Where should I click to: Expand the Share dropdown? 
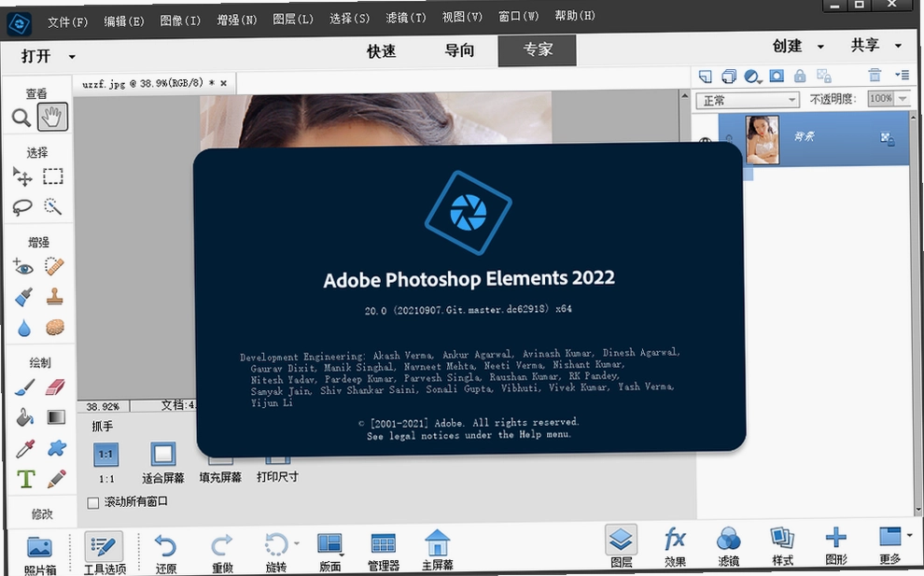[898, 46]
